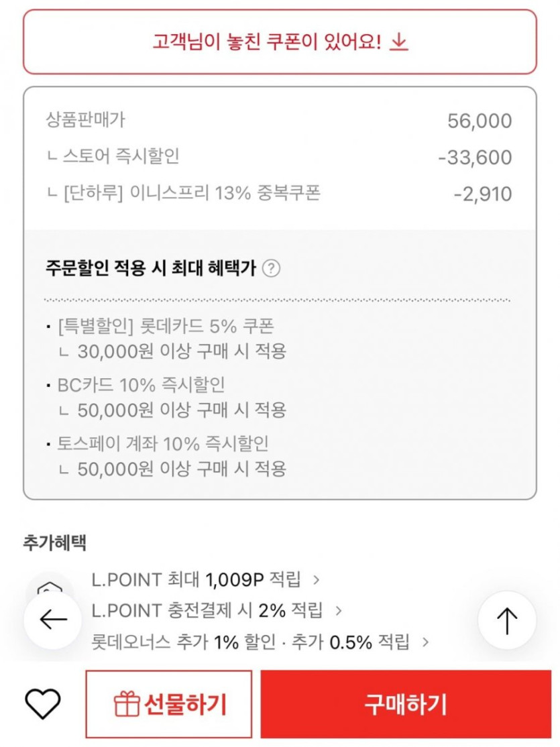Open 롯데오너스 추가 1% 할인 benefit link
The height and width of the screenshot is (747, 560).
pyautogui.click(x=250, y=642)
